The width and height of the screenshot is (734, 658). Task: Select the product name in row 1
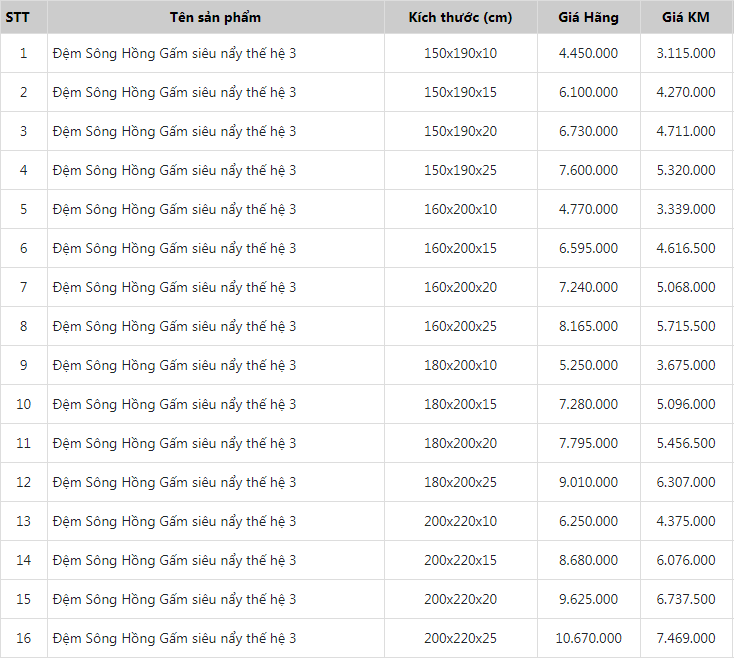click(x=175, y=53)
